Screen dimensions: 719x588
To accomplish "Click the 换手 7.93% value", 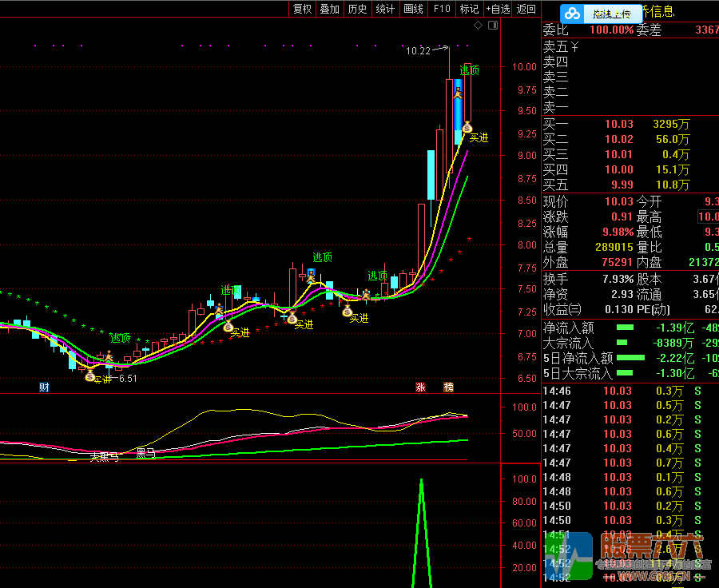I will [618, 279].
